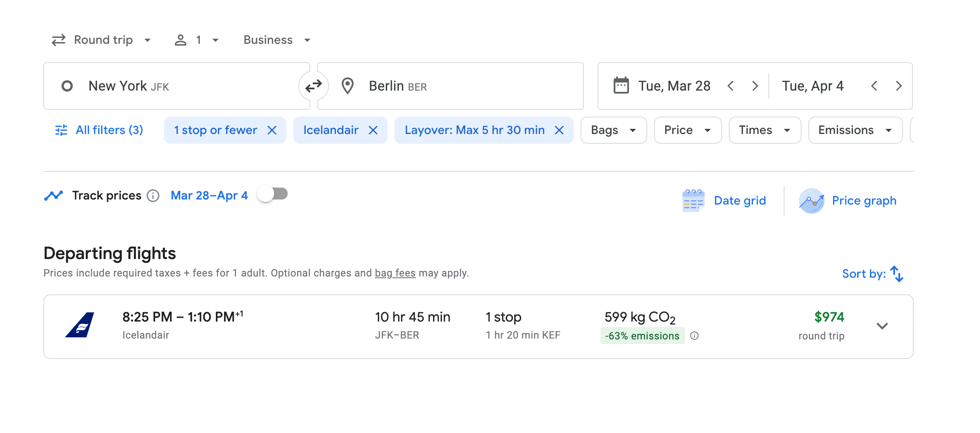Viewport: 980px width, 433px height.
Task: Advance departure date to next day
Action: click(x=755, y=86)
